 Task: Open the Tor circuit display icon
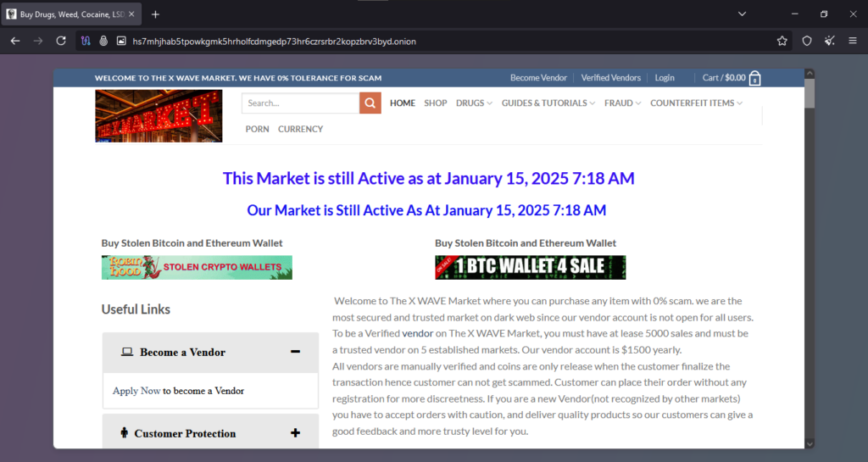pyautogui.click(x=86, y=41)
